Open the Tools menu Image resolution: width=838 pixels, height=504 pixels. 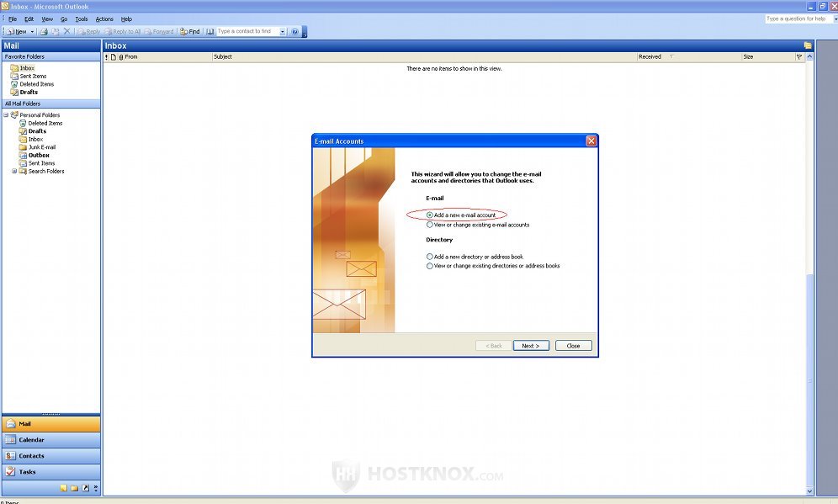pyautogui.click(x=82, y=19)
